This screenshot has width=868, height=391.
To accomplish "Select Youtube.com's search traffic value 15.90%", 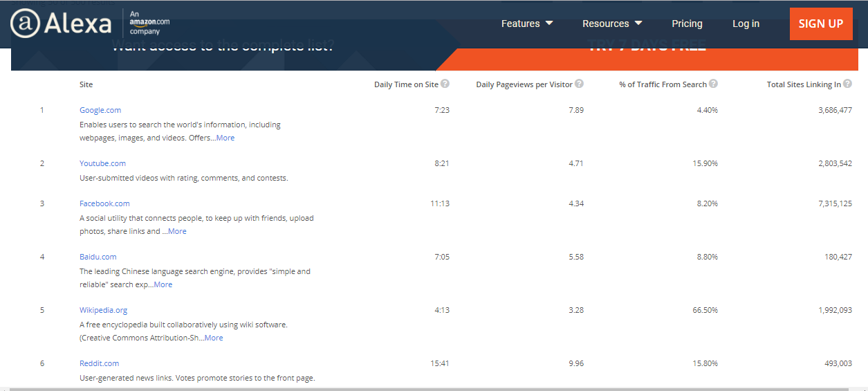I will [x=705, y=163].
